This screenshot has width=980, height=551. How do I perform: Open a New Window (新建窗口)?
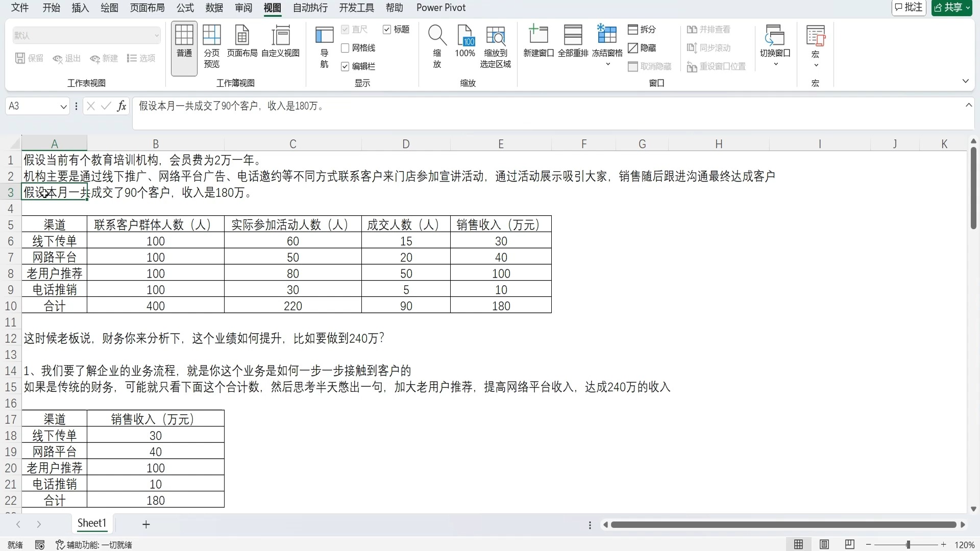click(x=538, y=41)
